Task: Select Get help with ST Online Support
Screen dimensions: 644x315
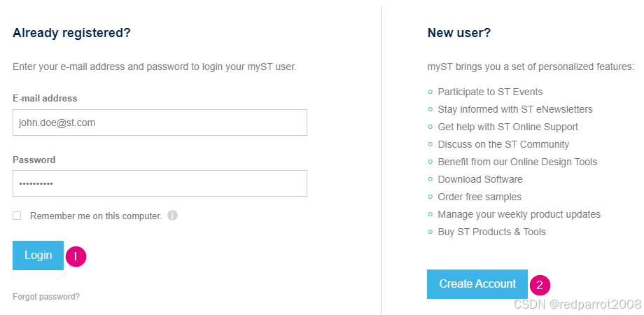Action: point(507,127)
